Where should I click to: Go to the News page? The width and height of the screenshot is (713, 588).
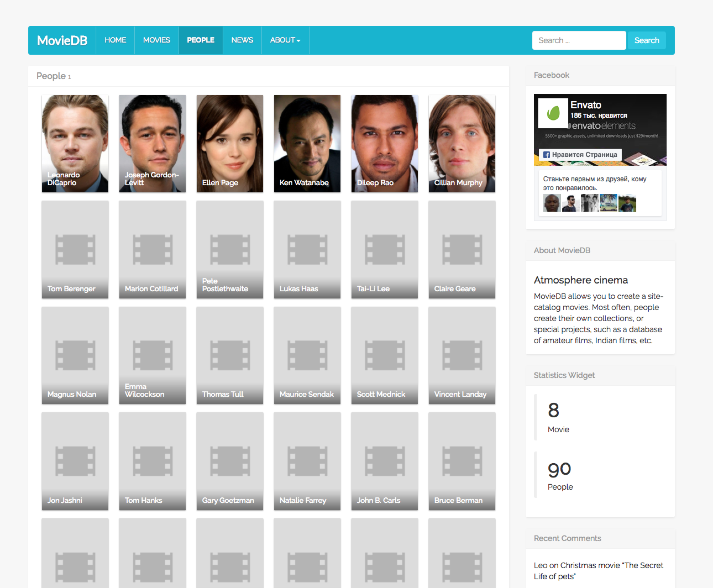(x=242, y=40)
